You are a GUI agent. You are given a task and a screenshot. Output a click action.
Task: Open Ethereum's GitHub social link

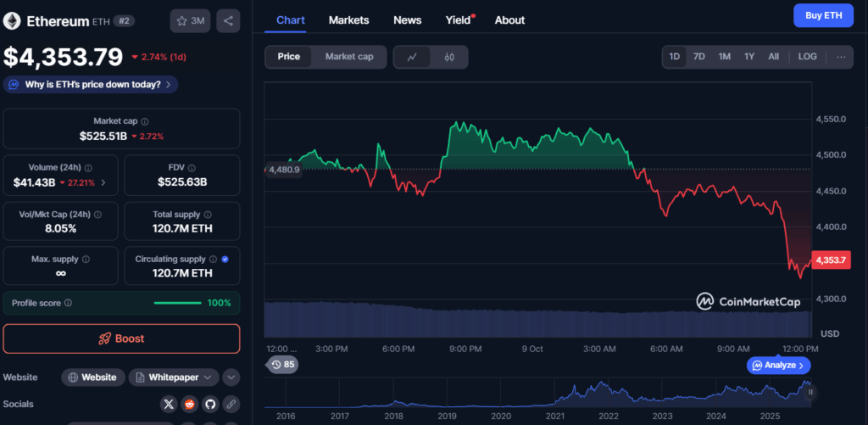coord(209,404)
